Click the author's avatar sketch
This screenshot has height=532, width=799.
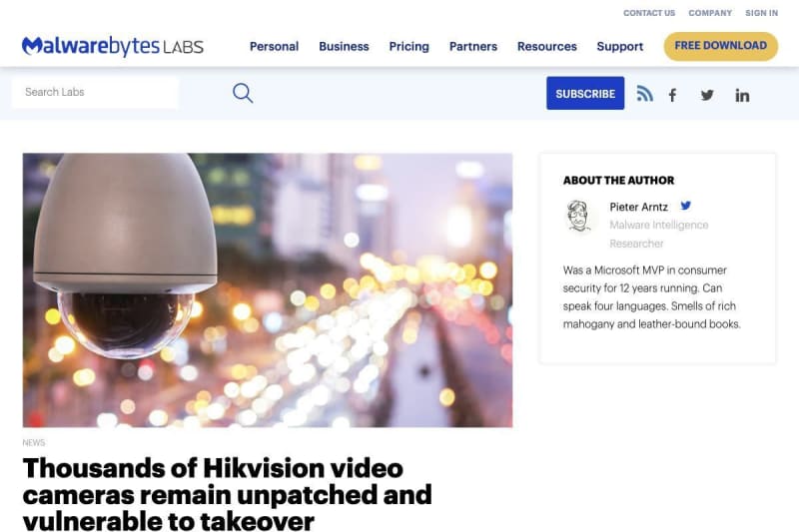pyautogui.click(x=578, y=216)
